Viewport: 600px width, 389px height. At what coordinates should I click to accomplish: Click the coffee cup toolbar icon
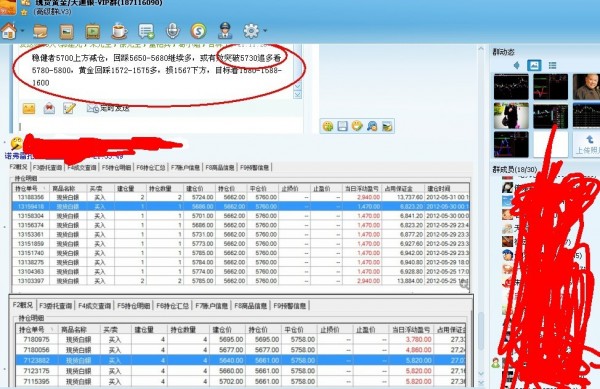point(119,31)
